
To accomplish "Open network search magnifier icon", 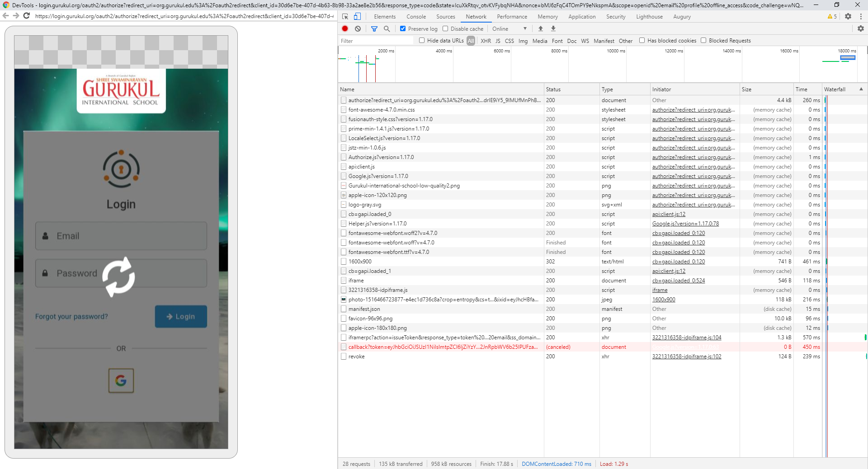I will coord(387,28).
